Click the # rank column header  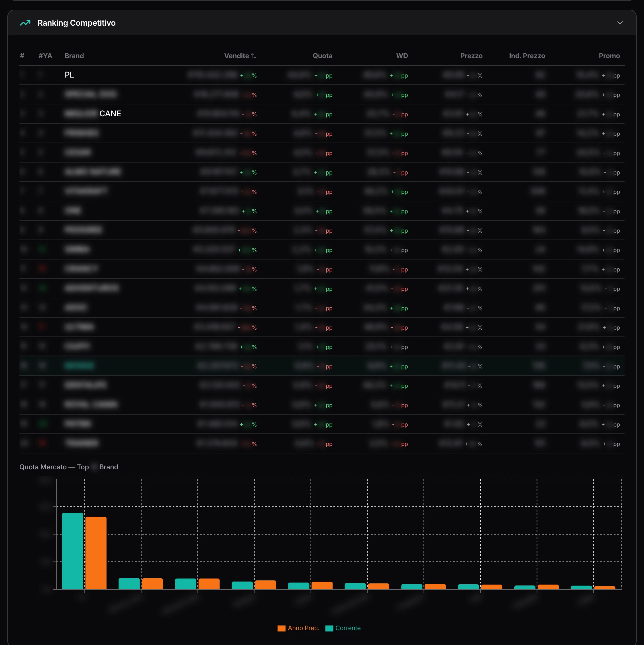pyautogui.click(x=22, y=56)
